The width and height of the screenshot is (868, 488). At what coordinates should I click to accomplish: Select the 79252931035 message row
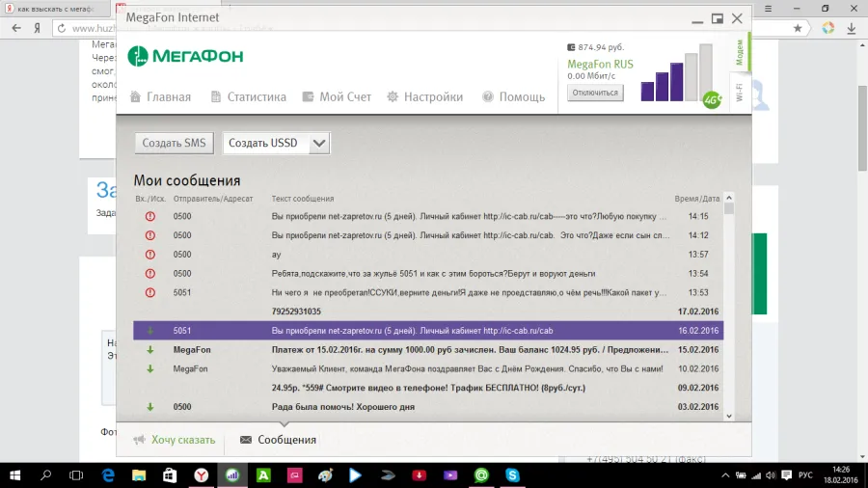tap(428, 312)
